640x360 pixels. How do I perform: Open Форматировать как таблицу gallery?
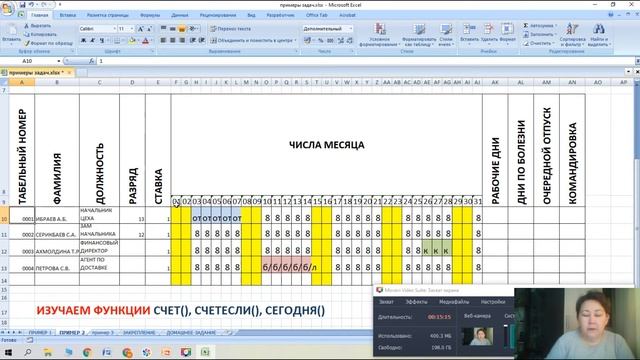pos(419,35)
